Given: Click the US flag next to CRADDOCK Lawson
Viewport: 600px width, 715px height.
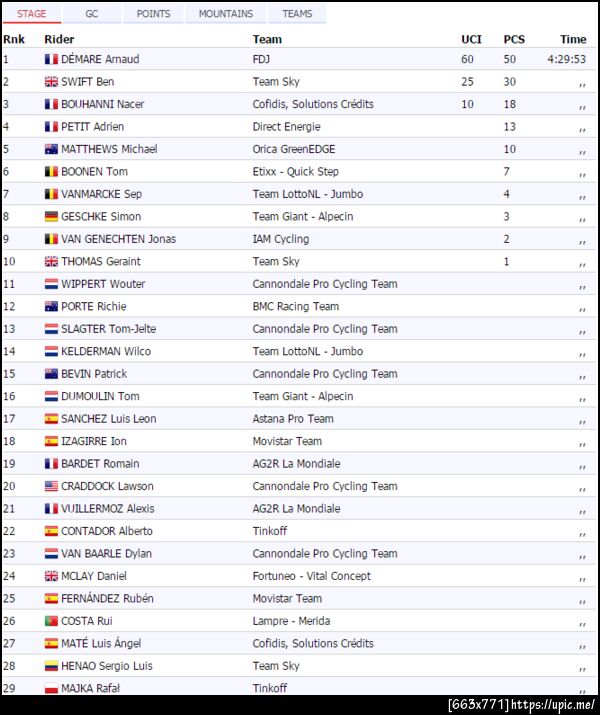Looking at the screenshot, I should [51, 486].
